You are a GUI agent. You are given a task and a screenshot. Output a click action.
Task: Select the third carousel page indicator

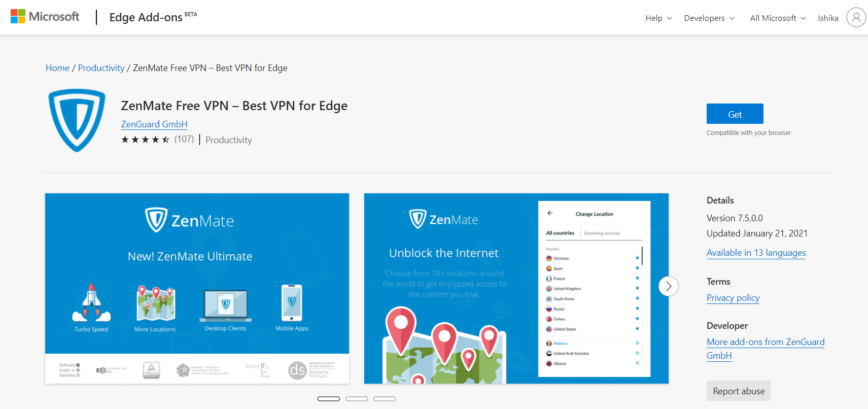(x=385, y=399)
